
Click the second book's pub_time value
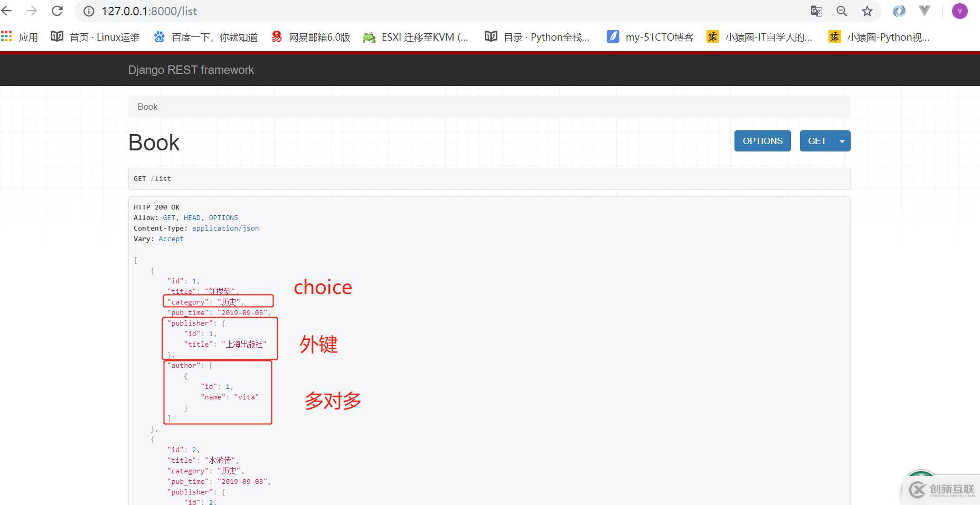tap(242, 482)
